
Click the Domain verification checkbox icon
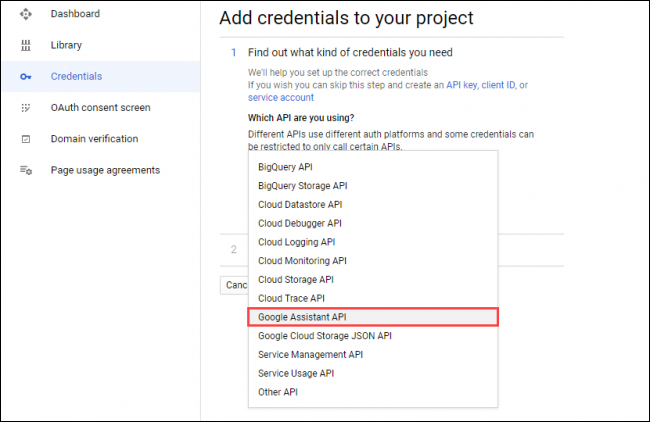26,139
